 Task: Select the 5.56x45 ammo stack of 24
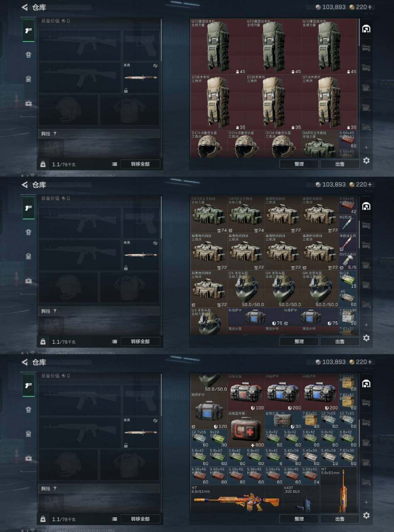point(311,475)
